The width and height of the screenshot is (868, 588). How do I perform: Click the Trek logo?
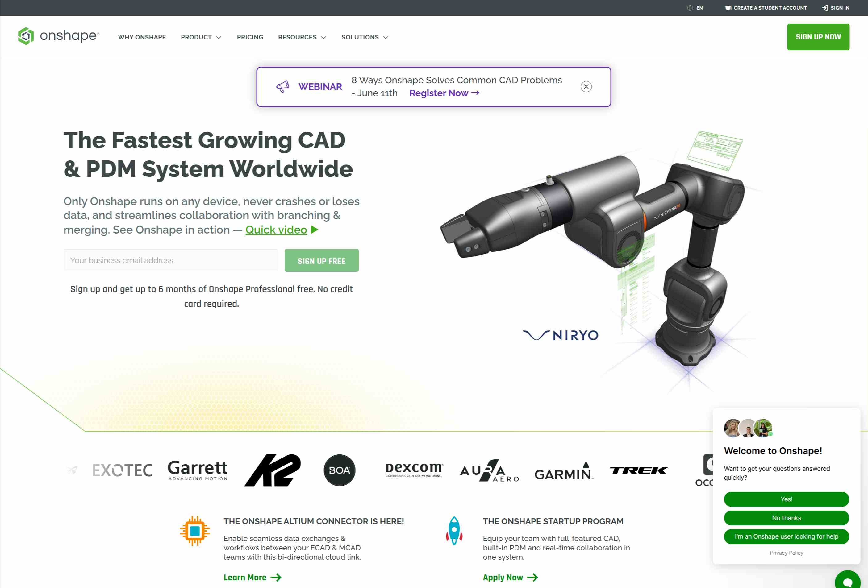[639, 470]
